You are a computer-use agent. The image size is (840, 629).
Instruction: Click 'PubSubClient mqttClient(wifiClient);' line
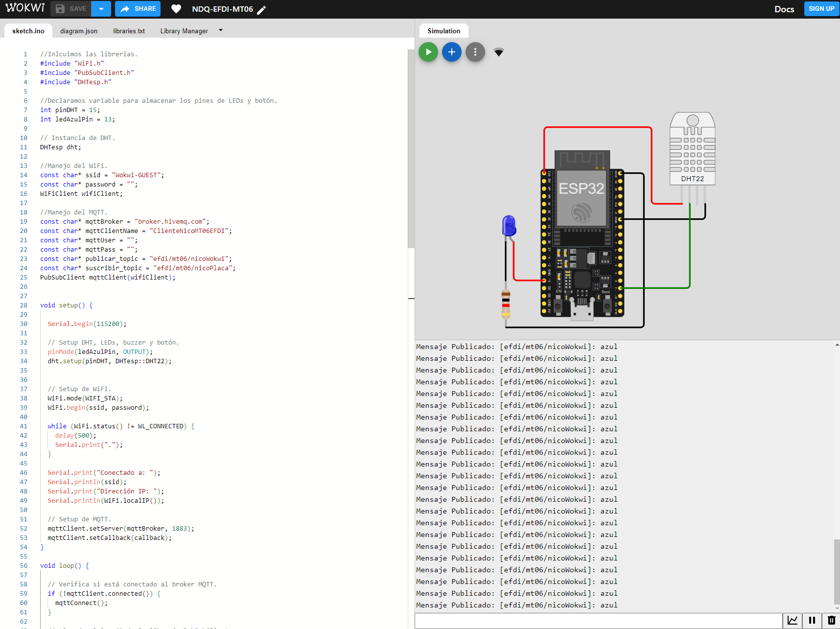[x=108, y=278]
